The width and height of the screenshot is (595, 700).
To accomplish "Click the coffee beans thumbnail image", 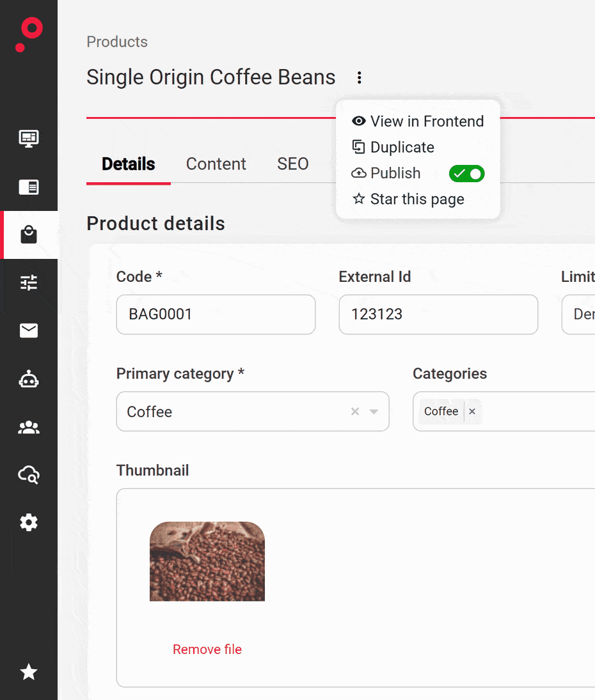I will pos(207,561).
